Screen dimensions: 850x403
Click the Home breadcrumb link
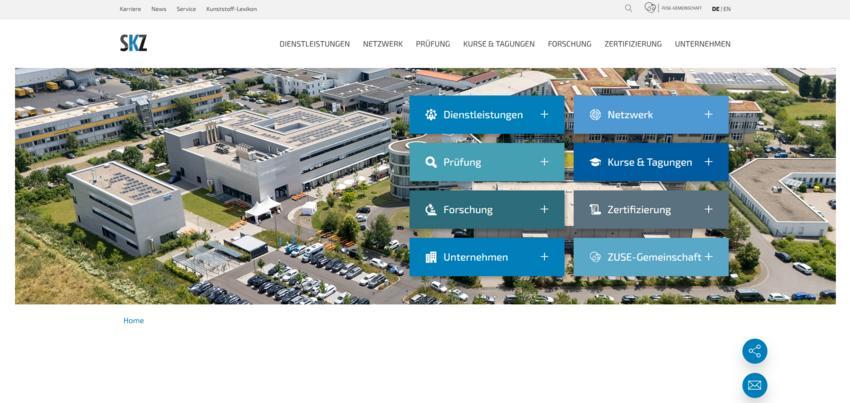tap(133, 321)
